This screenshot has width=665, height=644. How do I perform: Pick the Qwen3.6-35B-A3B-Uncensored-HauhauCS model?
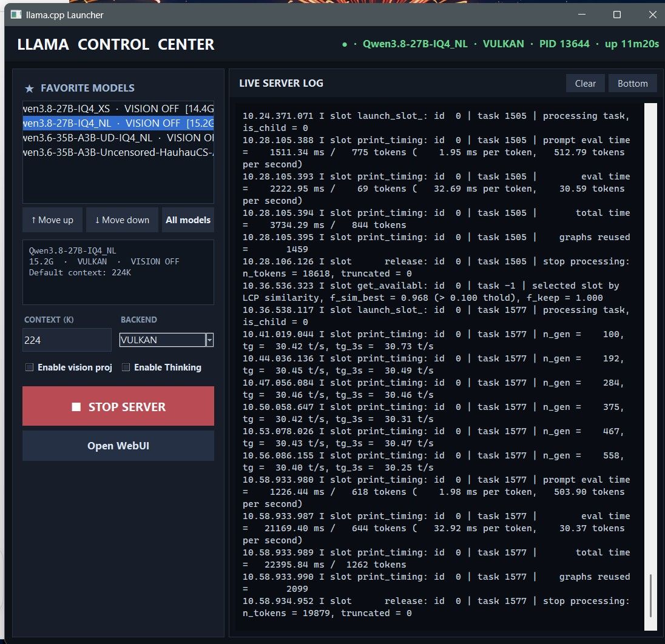[x=118, y=152]
